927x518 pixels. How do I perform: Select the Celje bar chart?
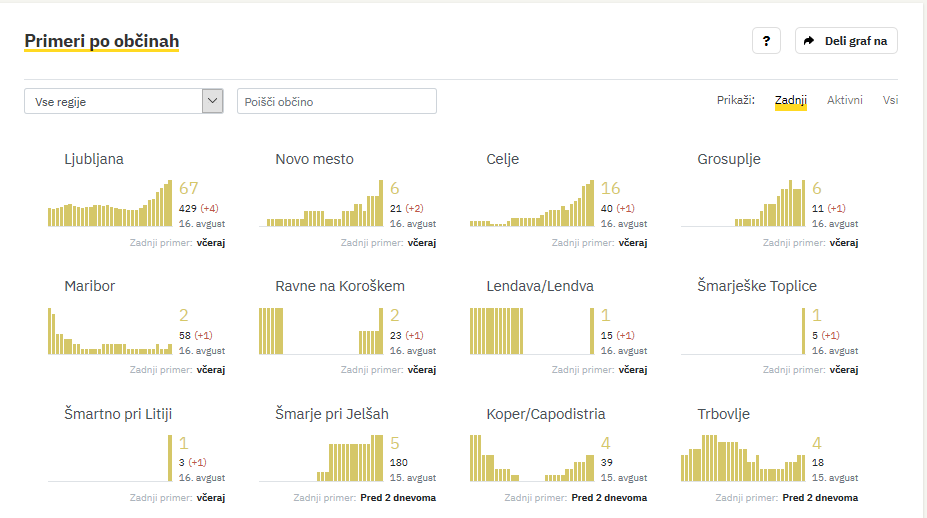tap(532, 203)
